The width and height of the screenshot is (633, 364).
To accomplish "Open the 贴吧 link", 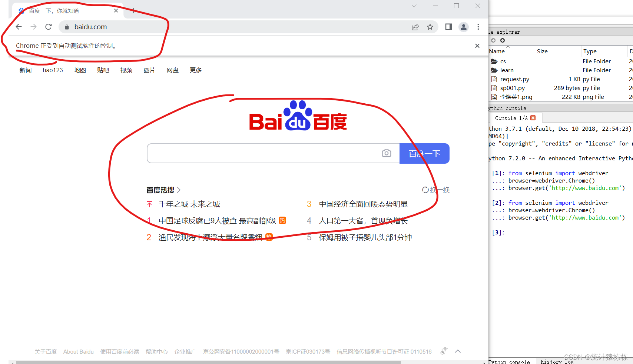I will (x=103, y=70).
